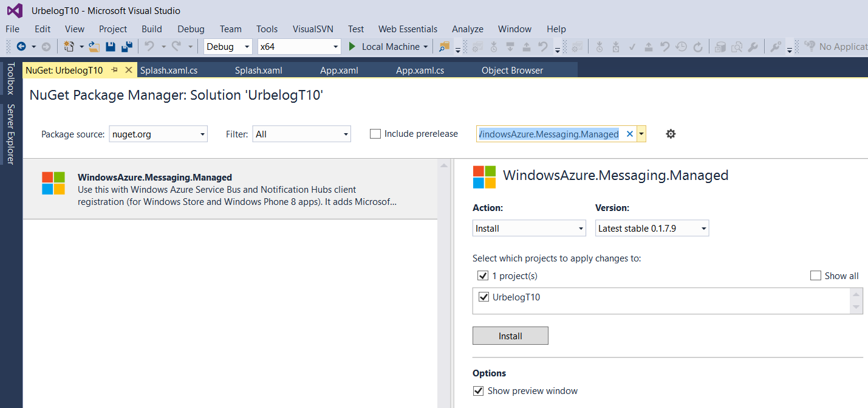The height and width of the screenshot is (408, 868).
Task: Open NuGet settings gear icon
Action: pos(671,134)
